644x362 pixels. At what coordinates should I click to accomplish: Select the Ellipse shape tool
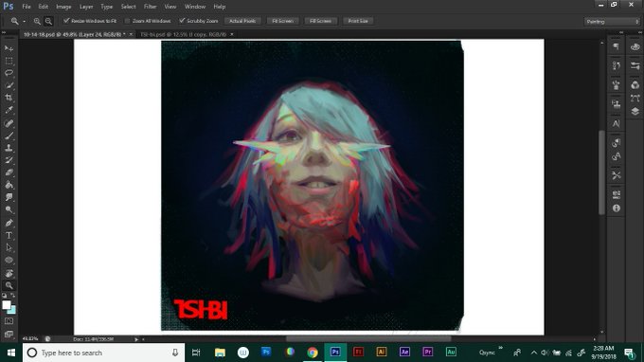[x=9, y=260]
